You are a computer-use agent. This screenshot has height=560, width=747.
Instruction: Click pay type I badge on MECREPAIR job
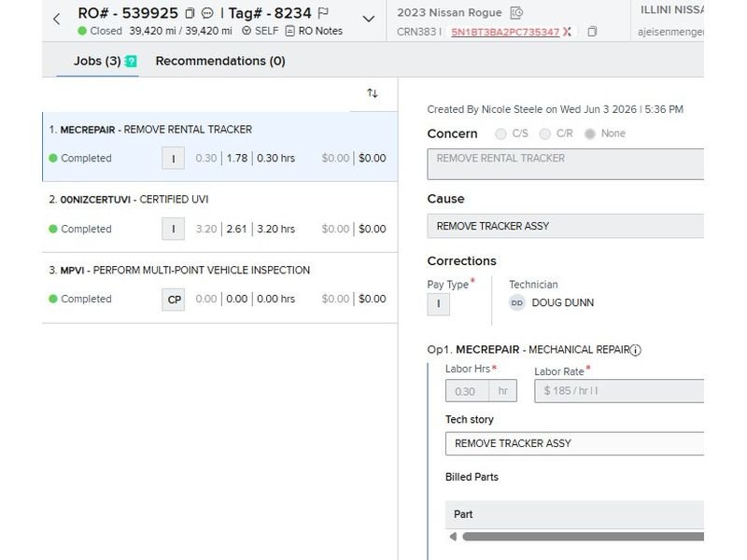pos(173,158)
